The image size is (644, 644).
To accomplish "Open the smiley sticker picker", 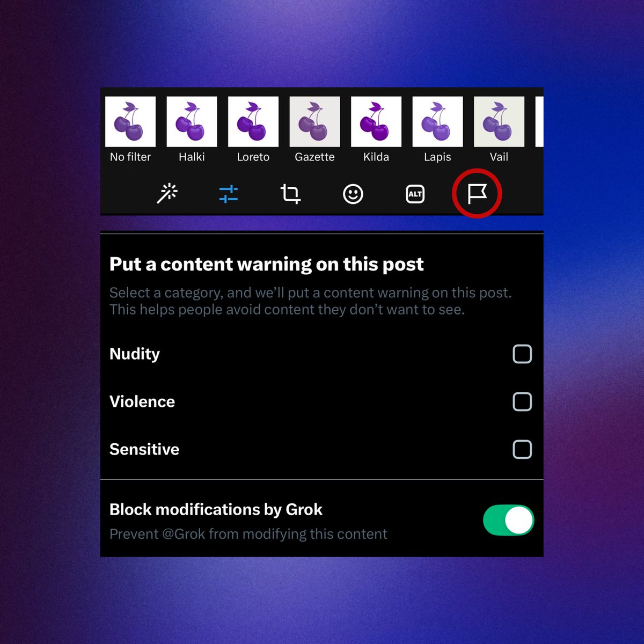I will pyautogui.click(x=353, y=194).
